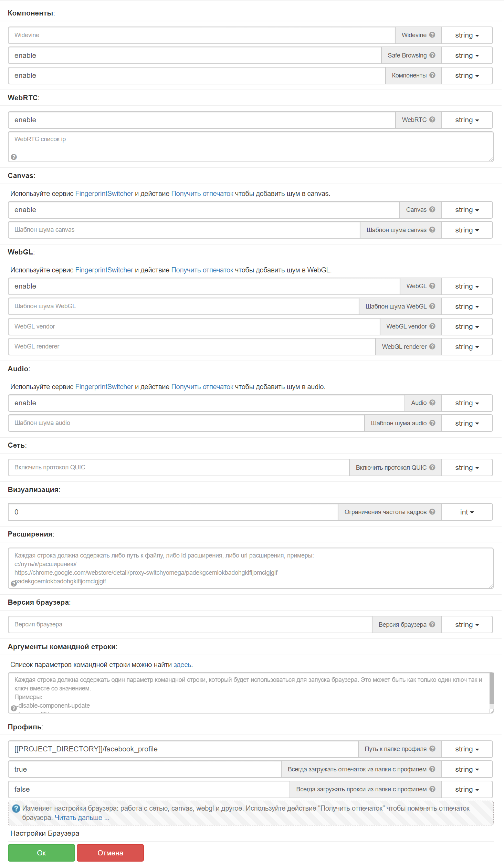Click scrollbar of command line arguments box
The width and height of the screenshot is (504, 864).
[x=491, y=689]
